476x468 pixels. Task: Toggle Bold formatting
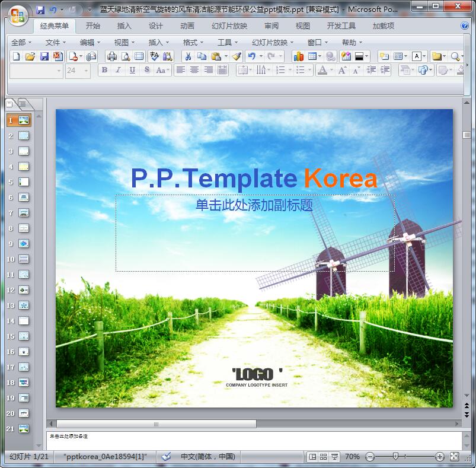(x=104, y=71)
